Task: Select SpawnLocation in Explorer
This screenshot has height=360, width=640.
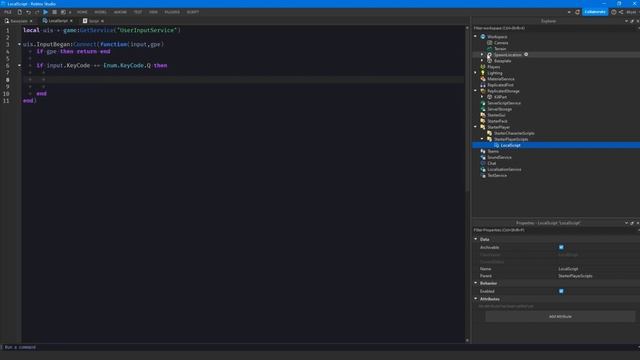Action: [507, 55]
